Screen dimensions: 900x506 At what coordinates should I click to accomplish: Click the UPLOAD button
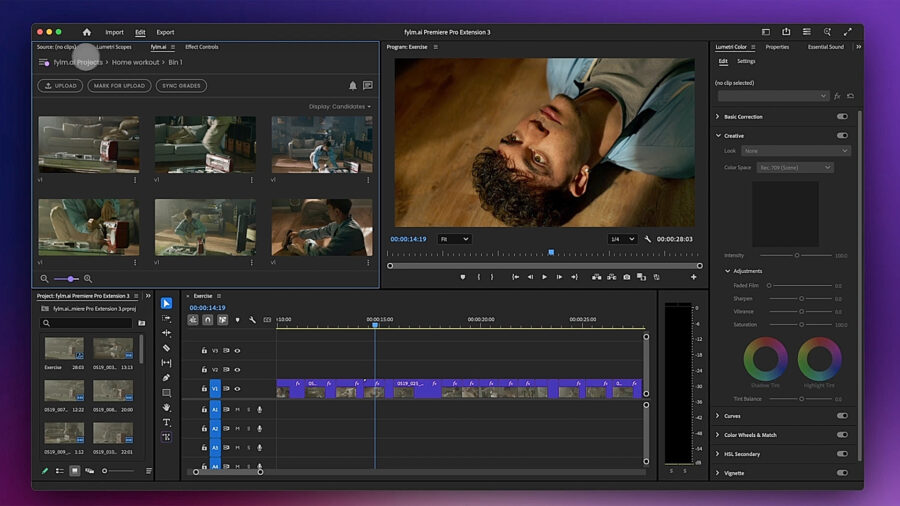(x=60, y=86)
